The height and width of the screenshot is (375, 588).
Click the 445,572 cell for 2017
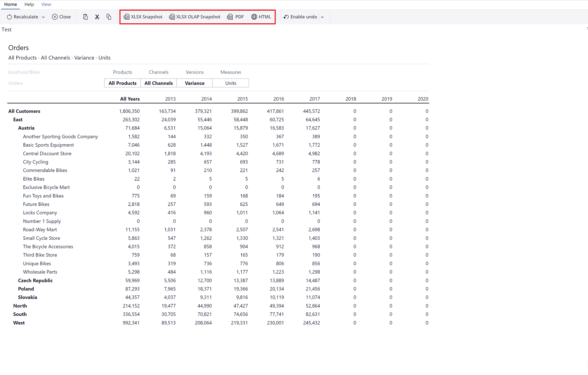(x=312, y=111)
